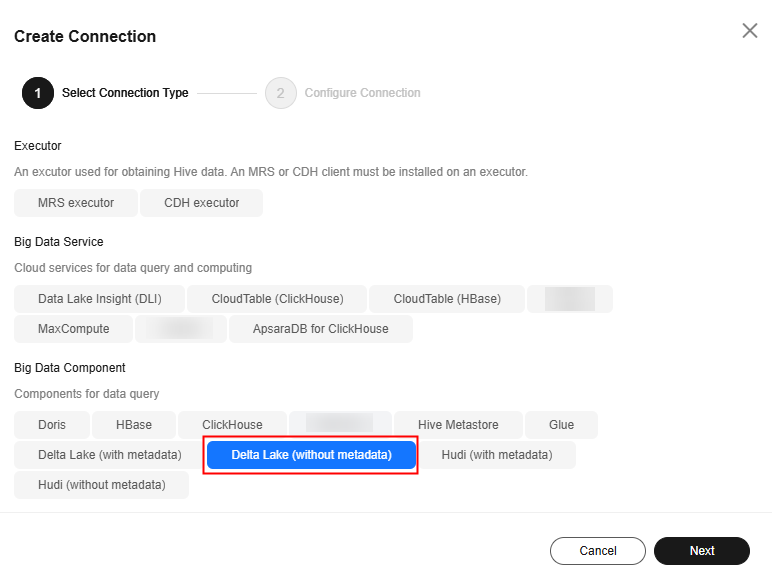The image size is (772, 576).
Task: Select the HBase component
Action: point(134,425)
